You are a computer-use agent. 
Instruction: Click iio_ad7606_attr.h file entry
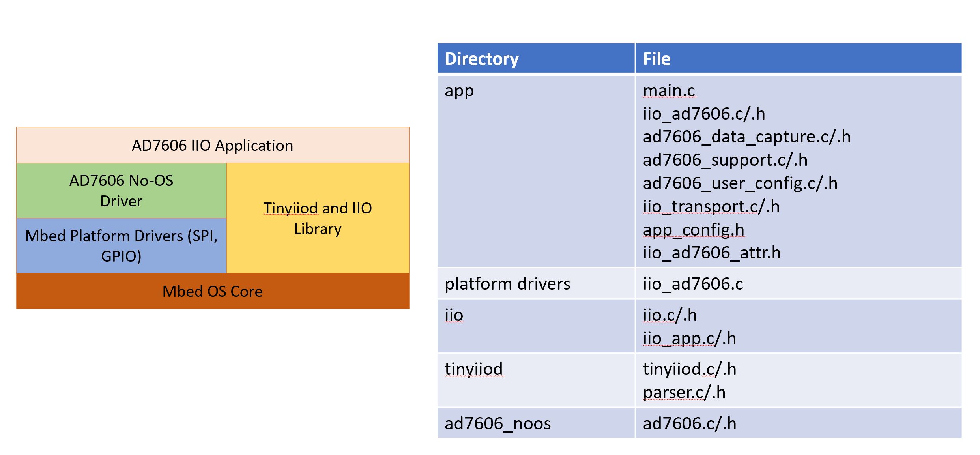coord(712,253)
